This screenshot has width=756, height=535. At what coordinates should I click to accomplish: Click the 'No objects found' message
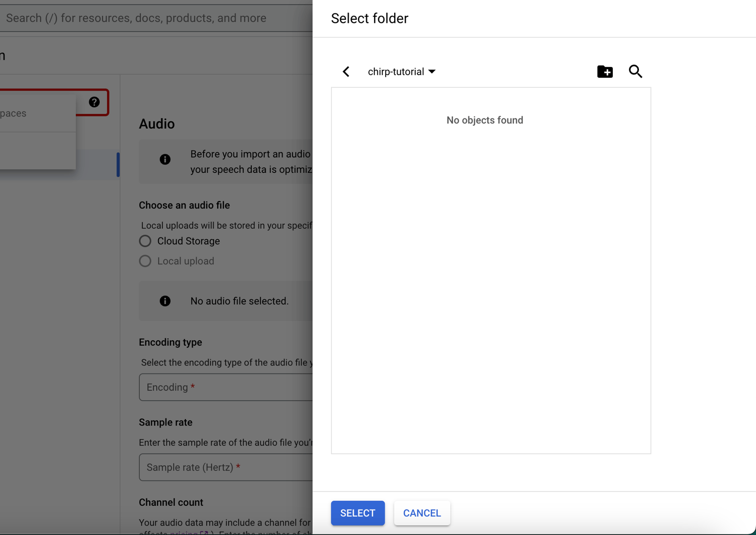click(485, 120)
